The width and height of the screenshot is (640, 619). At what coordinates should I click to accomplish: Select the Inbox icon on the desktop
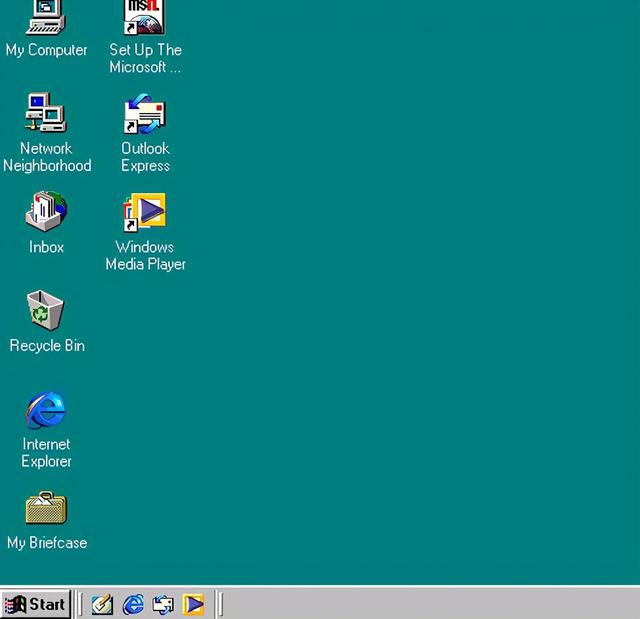(x=46, y=211)
